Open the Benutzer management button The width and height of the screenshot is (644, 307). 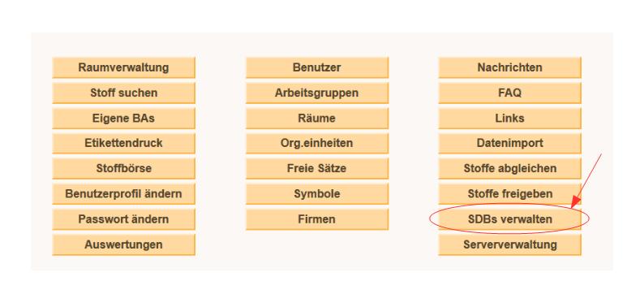click(317, 67)
